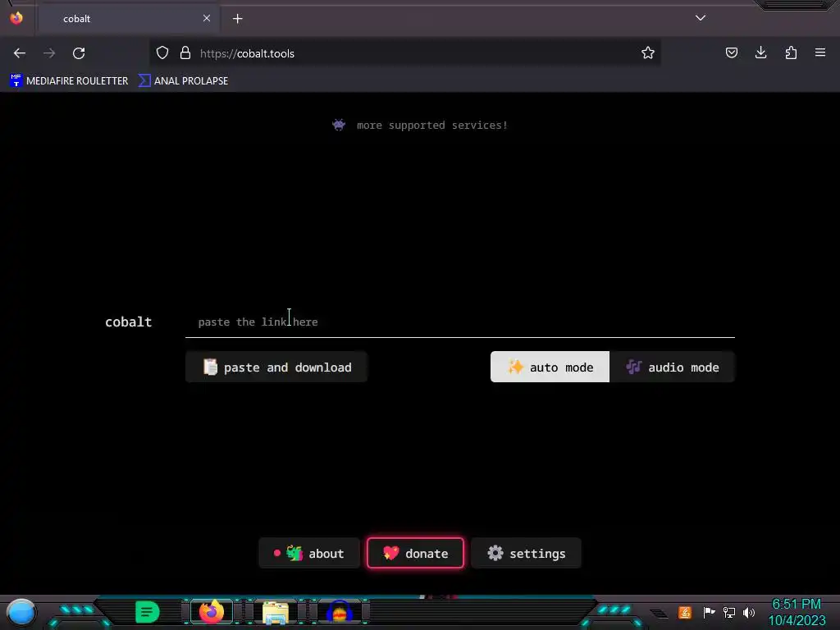This screenshot has height=630, width=840.
Task: Click the paste and download button
Action: (x=276, y=367)
